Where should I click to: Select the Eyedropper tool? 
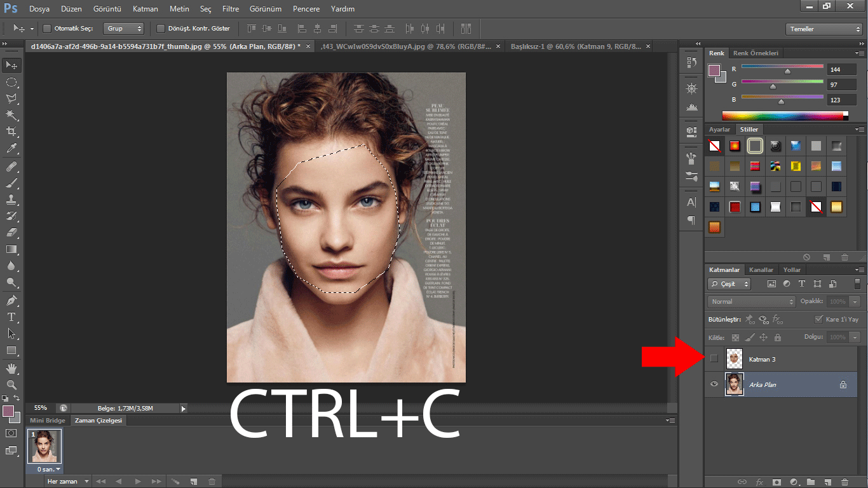[11, 149]
